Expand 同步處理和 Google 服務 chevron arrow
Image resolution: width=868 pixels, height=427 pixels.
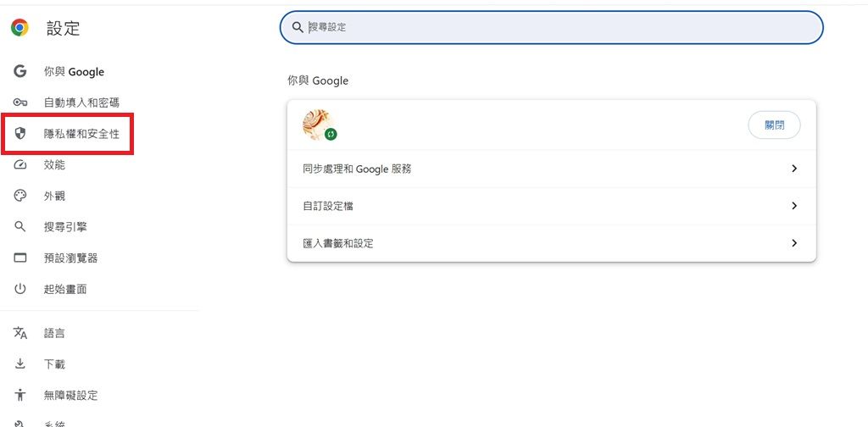coord(794,169)
